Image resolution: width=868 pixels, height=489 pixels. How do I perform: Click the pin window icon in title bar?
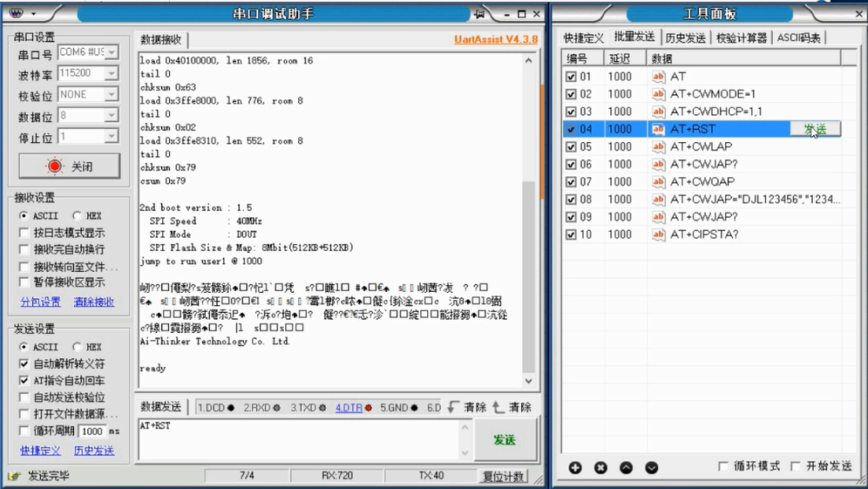pyautogui.click(x=479, y=14)
